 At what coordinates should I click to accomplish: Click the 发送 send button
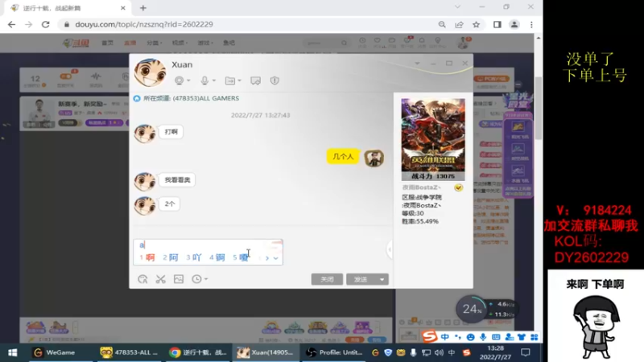click(361, 279)
